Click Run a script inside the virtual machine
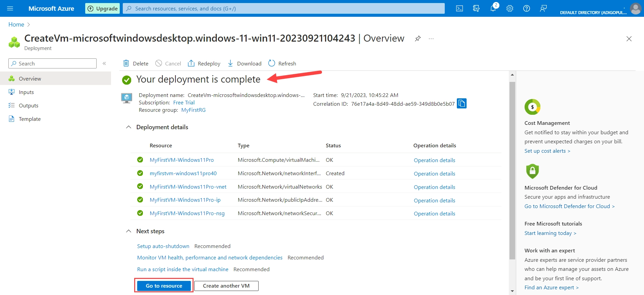The image size is (644, 295). click(x=182, y=269)
